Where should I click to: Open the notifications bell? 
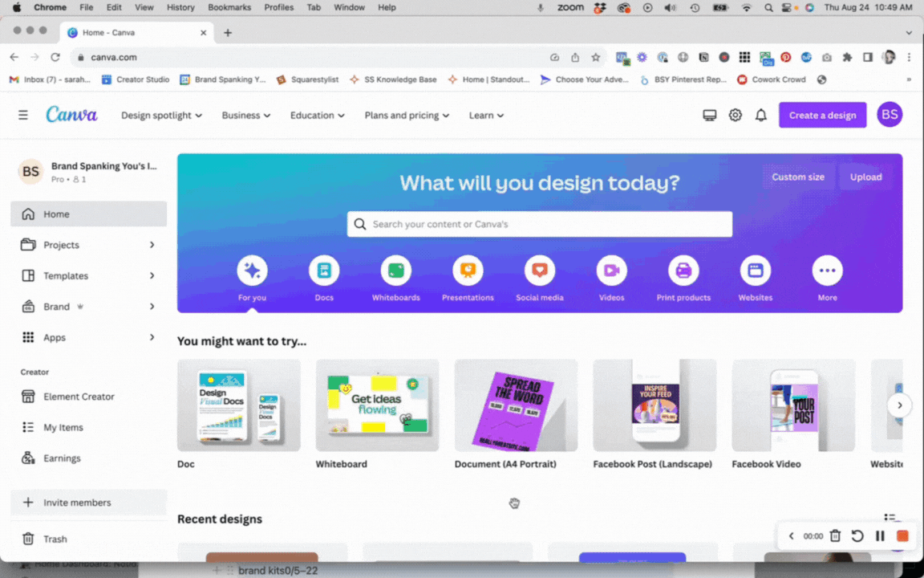[760, 115]
